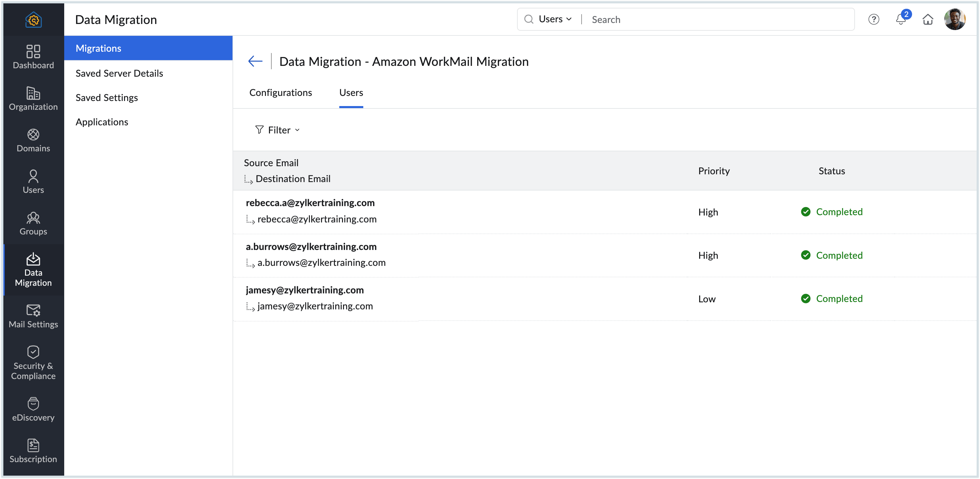Image resolution: width=980 pixels, height=479 pixels.
Task: Click the help question mark icon
Action: point(874,19)
